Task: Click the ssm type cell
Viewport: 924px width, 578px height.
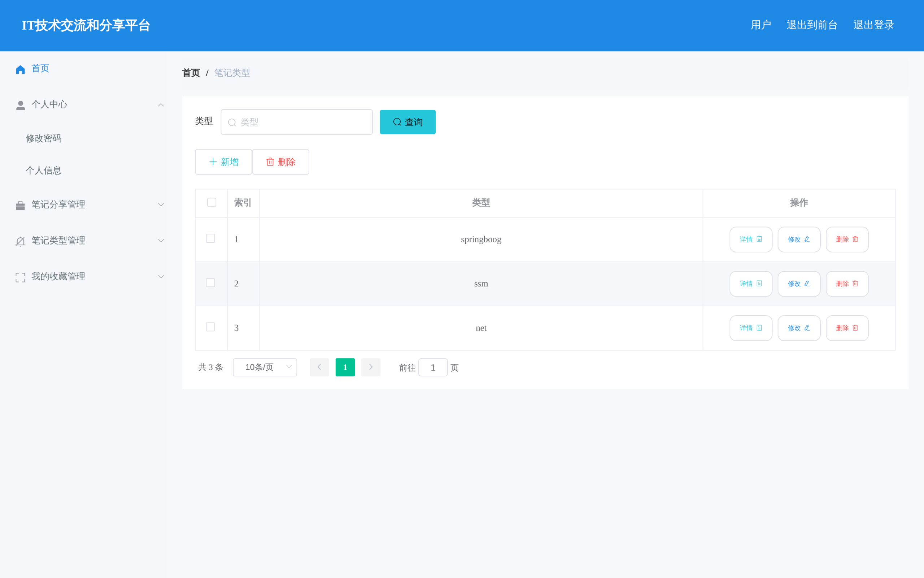Action: pos(481,284)
